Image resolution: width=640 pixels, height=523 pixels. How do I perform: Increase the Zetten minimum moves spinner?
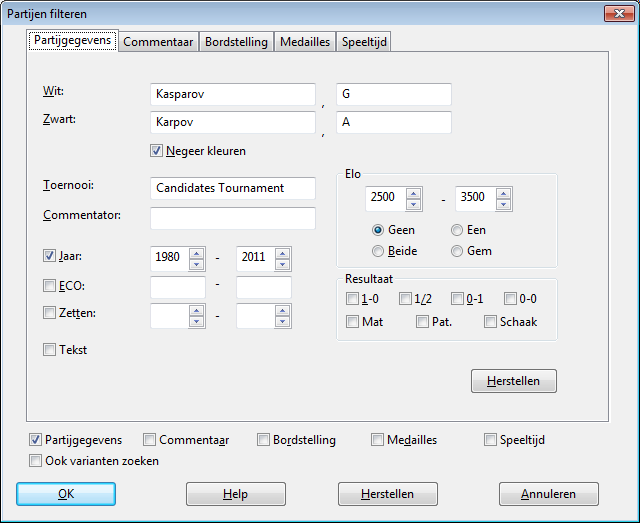[x=196, y=311]
